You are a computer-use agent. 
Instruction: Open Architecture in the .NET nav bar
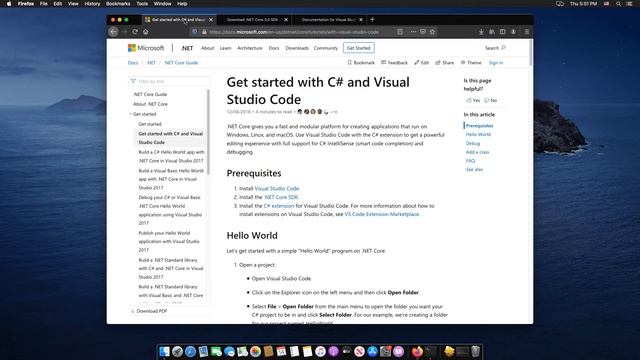[249, 48]
